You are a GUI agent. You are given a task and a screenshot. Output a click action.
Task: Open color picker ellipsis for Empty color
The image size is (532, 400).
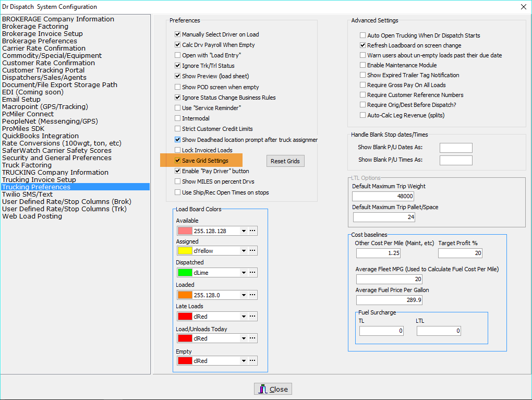pyautogui.click(x=252, y=361)
